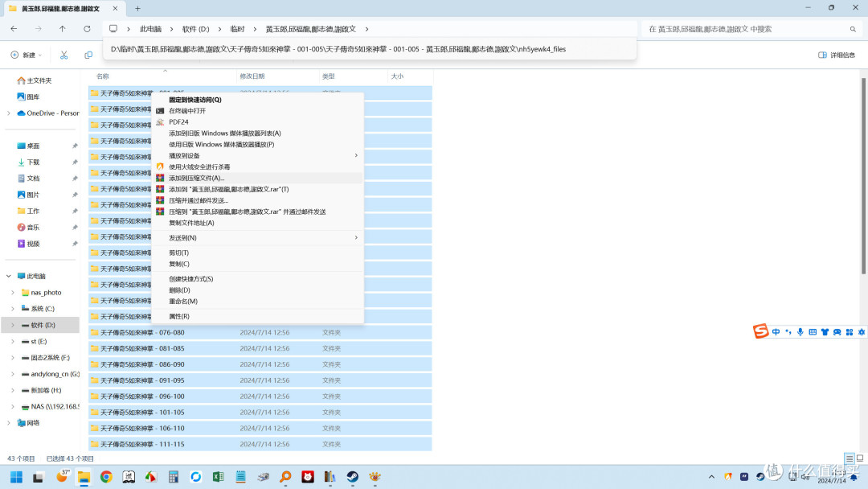The height and width of the screenshot is (489, 868).
Task: Expand the OneDrive Personal node
Action: click(x=9, y=113)
